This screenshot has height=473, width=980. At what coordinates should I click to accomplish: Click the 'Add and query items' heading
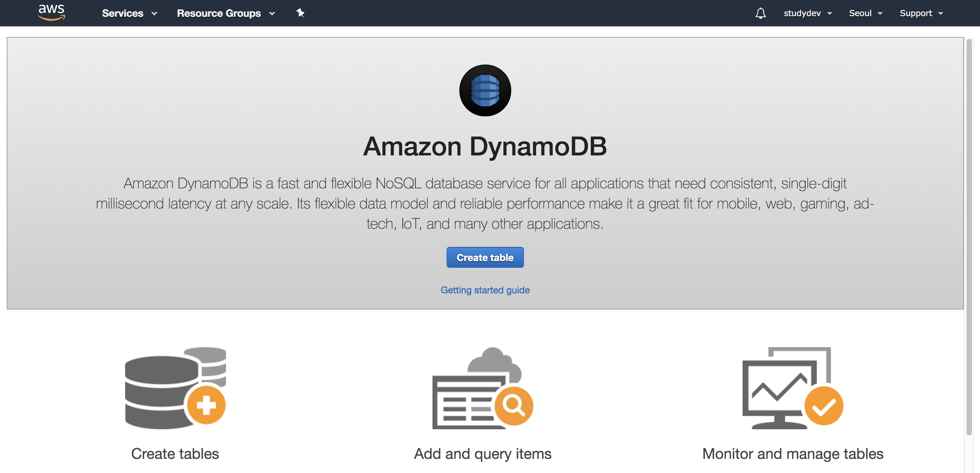tap(483, 454)
